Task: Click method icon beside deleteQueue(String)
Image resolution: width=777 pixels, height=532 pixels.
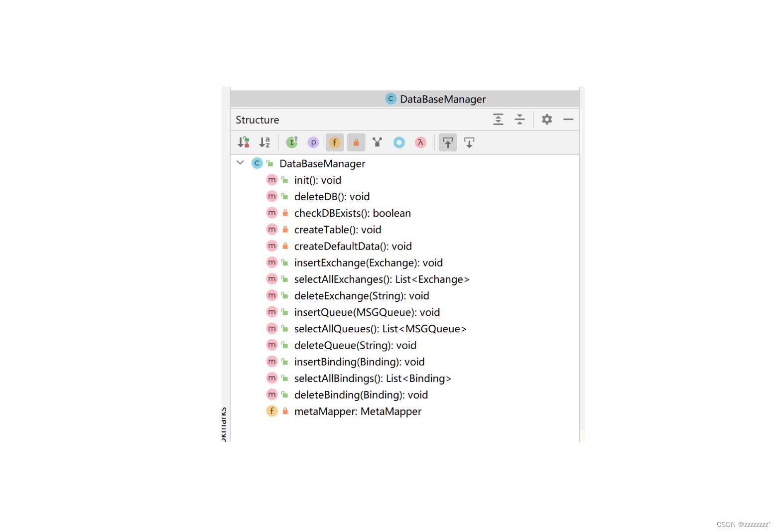Action: 271,345
